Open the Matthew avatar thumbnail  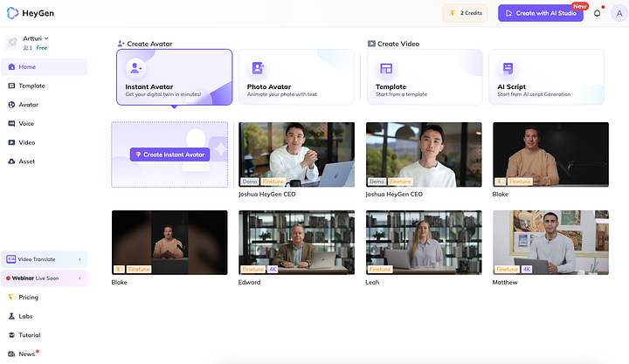pos(550,243)
